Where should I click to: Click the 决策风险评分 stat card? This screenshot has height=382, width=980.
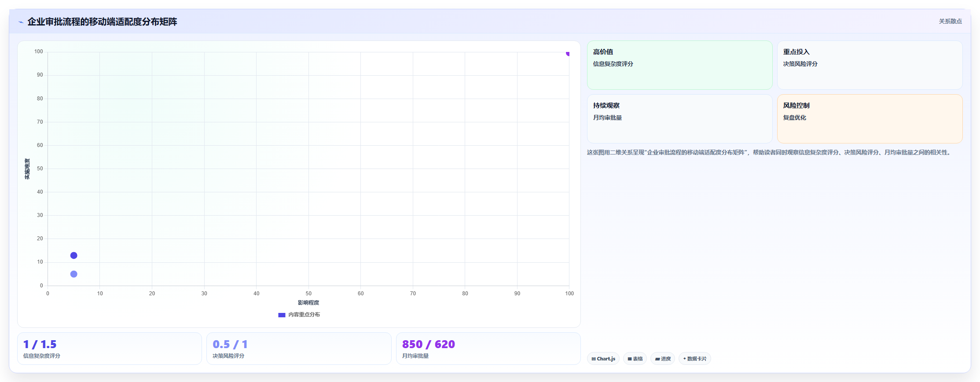[299, 349]
